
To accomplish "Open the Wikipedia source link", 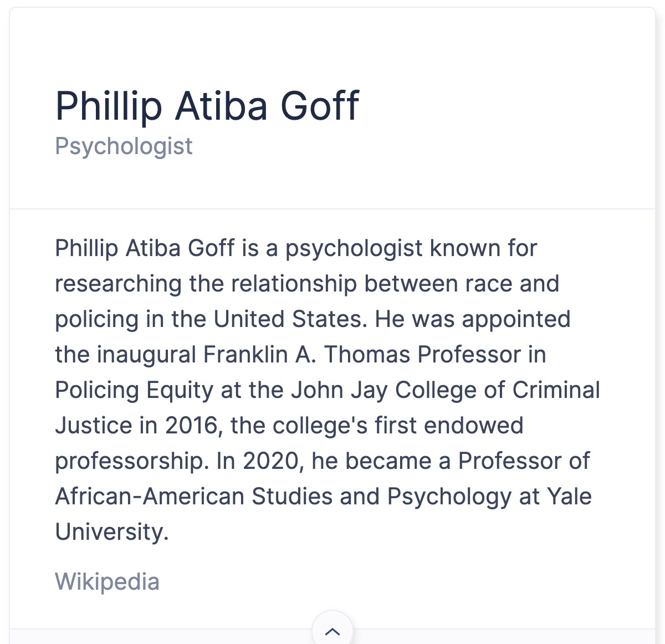I will click(107, 581).
